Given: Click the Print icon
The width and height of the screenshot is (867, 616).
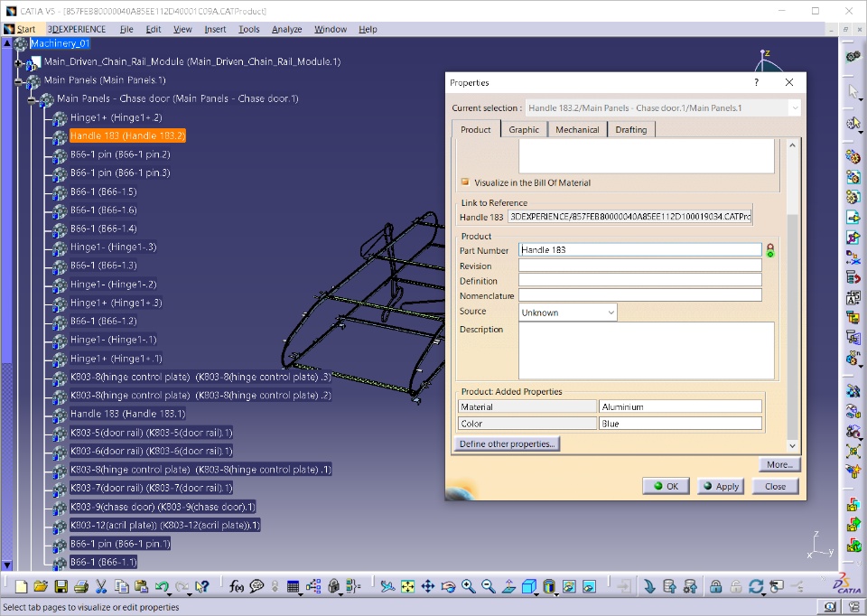Looking at the screenshot, I should pos(80,586).
